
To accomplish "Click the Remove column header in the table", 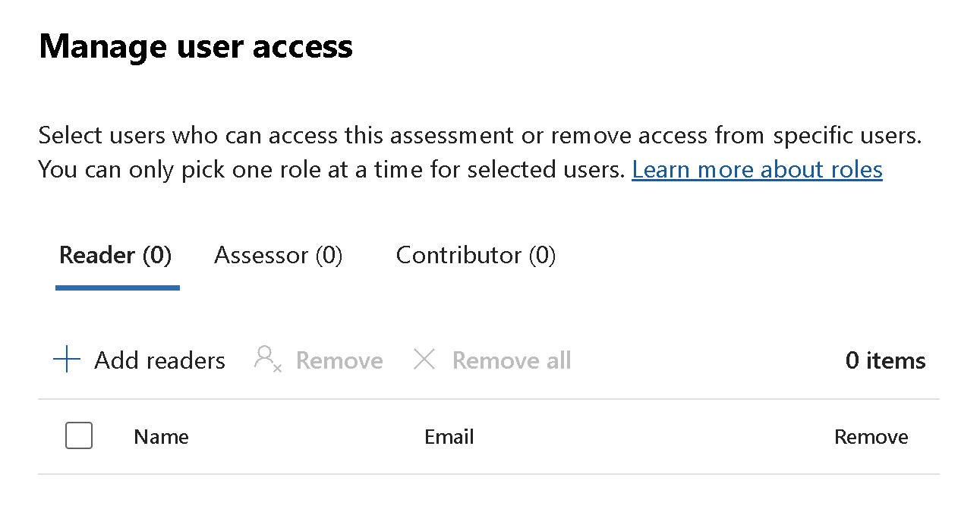I will click(871, 437).
